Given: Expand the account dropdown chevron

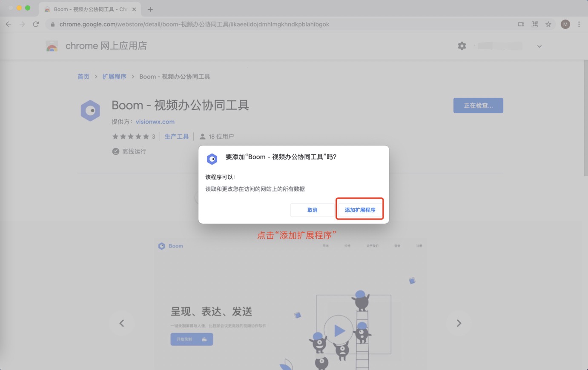Looking at the screenshot, I should point(539,46).
